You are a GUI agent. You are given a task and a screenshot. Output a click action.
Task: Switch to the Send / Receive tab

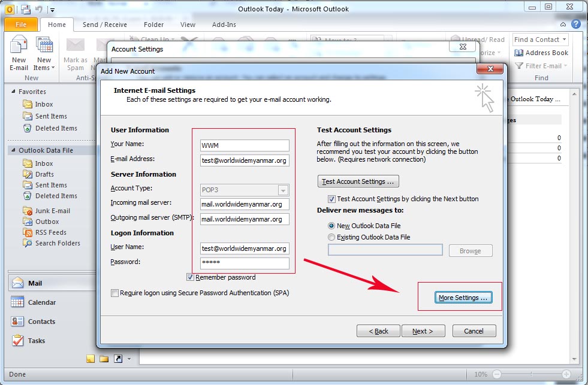point(105,25)
